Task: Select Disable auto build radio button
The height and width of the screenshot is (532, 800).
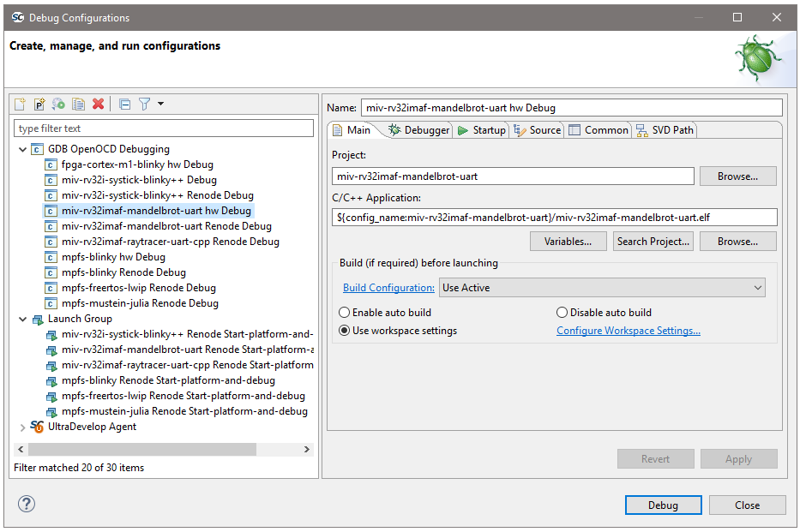Action: coord(562,313)
